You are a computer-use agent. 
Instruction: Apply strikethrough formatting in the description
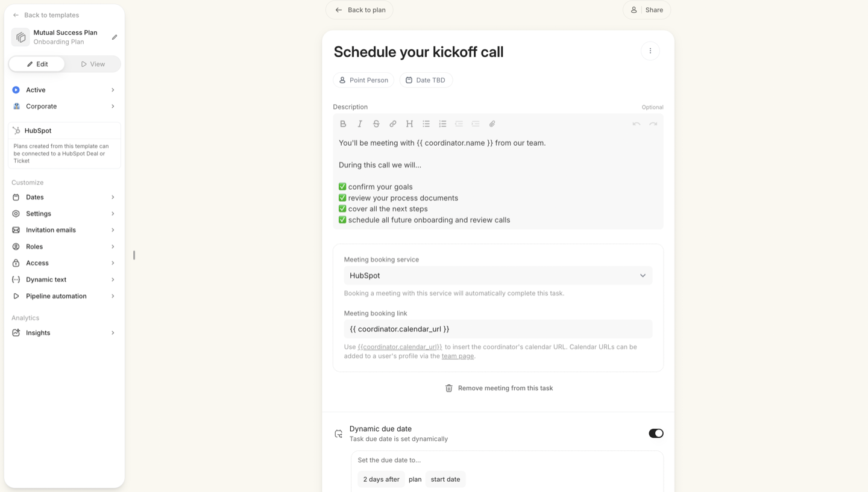(x=376, y=124)
